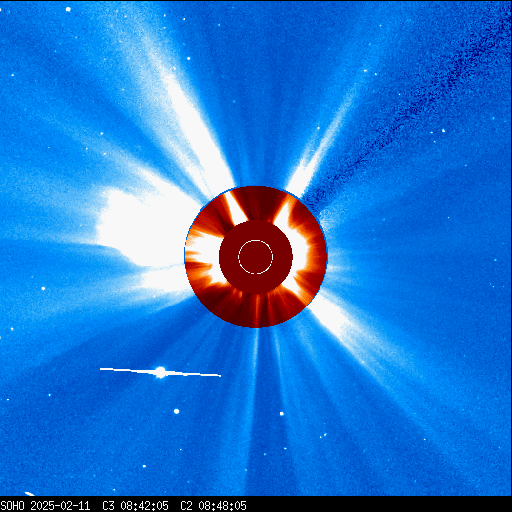
Task: Click the narrow streamer toward upper right
Action: (320, 147)
